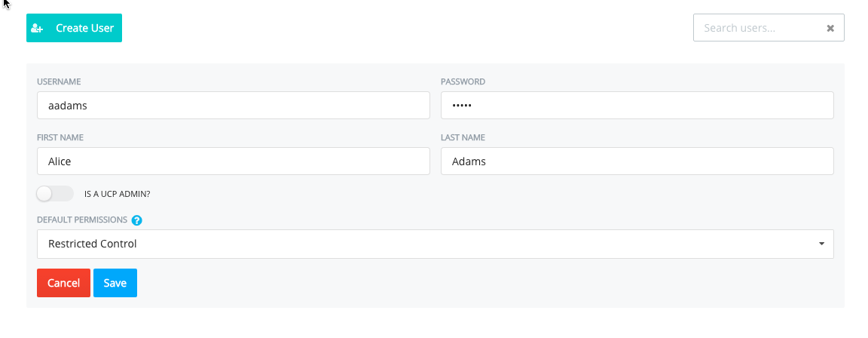Click the caret arrow on permissions dropdown
868x338 pixels.
point(821,244)
